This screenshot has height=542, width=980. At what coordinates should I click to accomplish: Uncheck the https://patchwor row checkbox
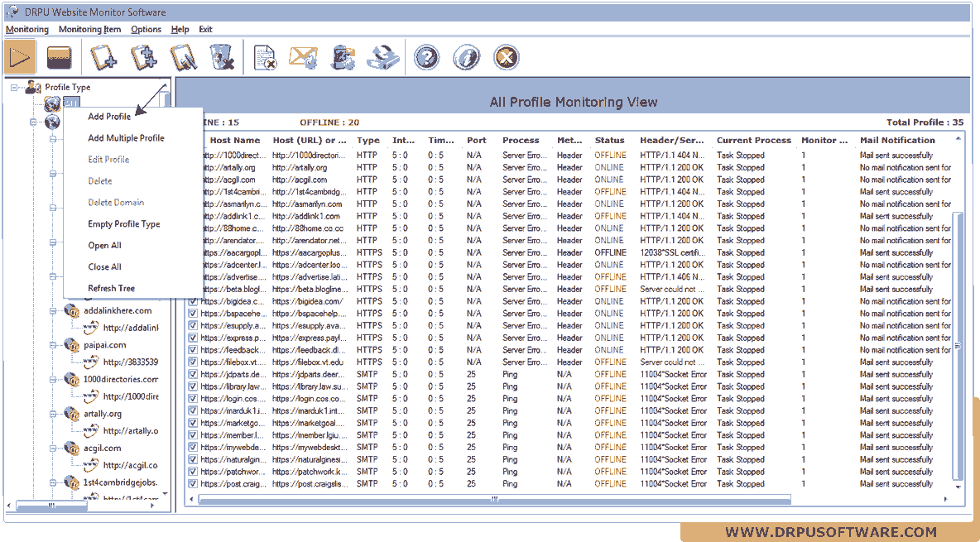(193, 472)
